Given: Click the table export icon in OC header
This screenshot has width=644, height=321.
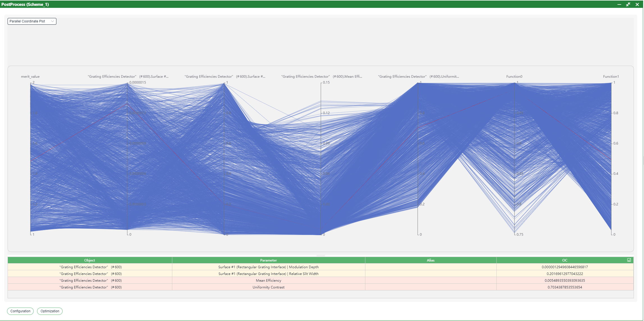Looking at the screenshot, I should pos(629,260).
